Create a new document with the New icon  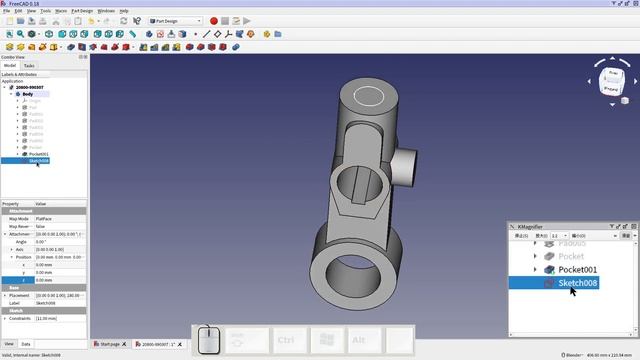click(10, 21)
